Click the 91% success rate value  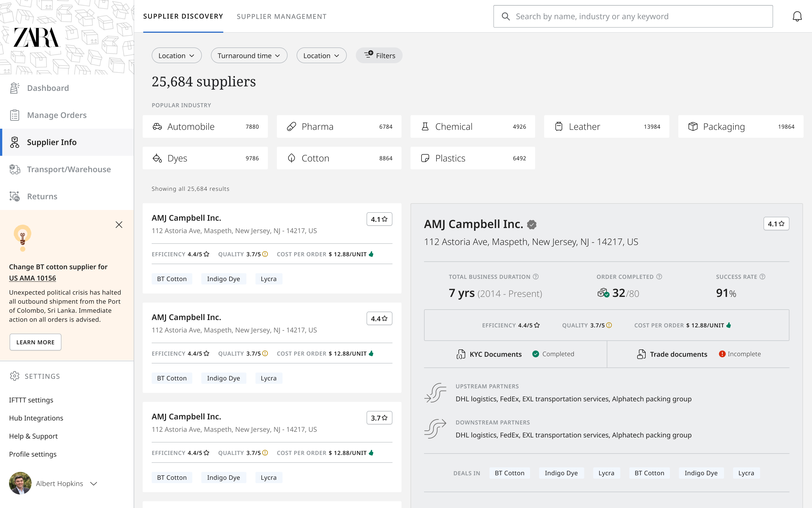coord(726,293)
